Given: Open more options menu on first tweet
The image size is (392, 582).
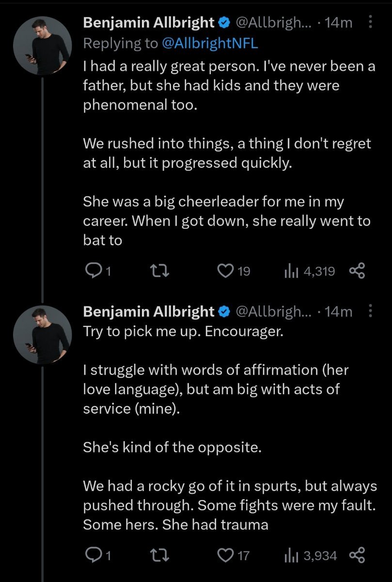Looking at the screenshot, I should (x=371, y=22).
